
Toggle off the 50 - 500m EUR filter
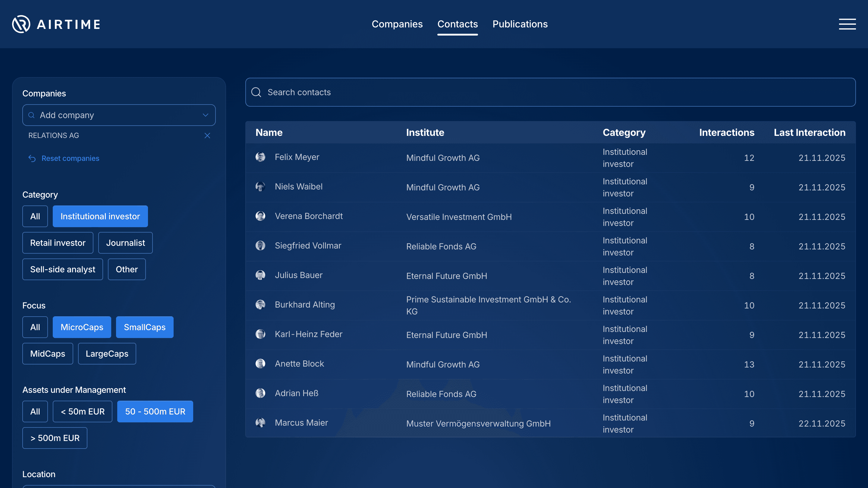(x=155, y=411)
